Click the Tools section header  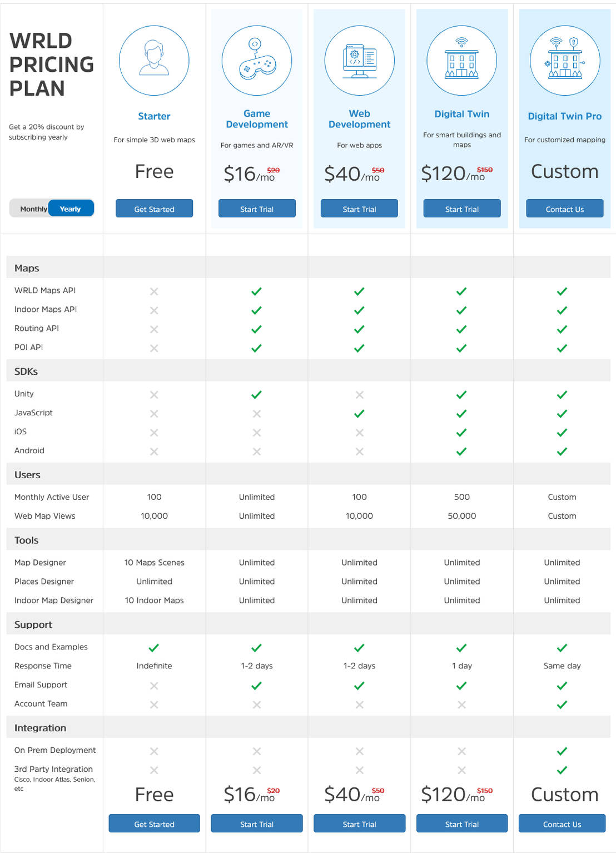coord(308,540)
